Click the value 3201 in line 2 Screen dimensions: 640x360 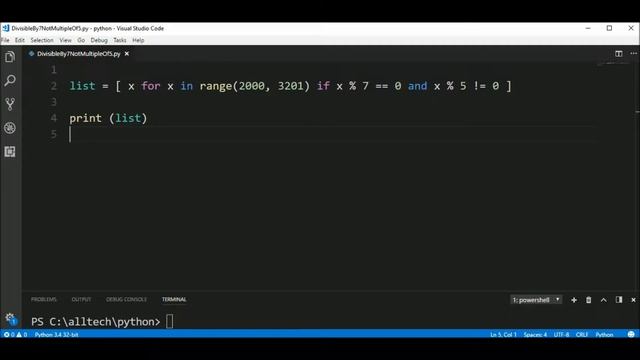click(291, 86)
